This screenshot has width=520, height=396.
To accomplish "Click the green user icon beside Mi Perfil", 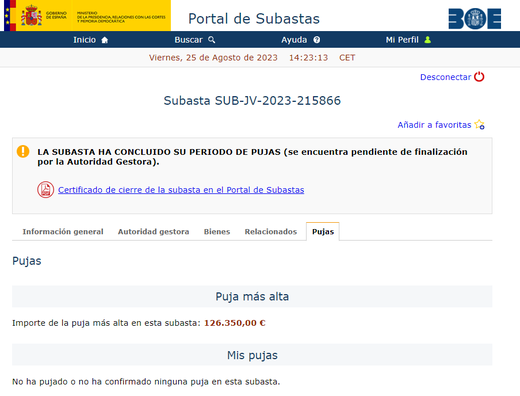I will click(x=428, y=40).
